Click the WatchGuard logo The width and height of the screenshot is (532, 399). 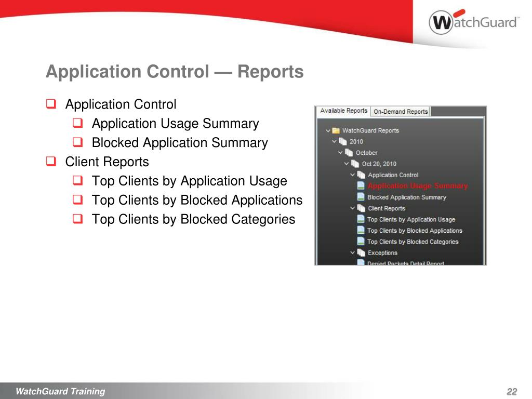(x=474, y=22)
